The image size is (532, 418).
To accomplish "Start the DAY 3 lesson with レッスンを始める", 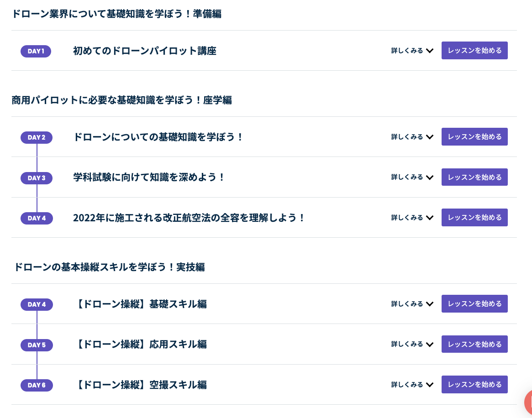I will (x=474, y=177).
